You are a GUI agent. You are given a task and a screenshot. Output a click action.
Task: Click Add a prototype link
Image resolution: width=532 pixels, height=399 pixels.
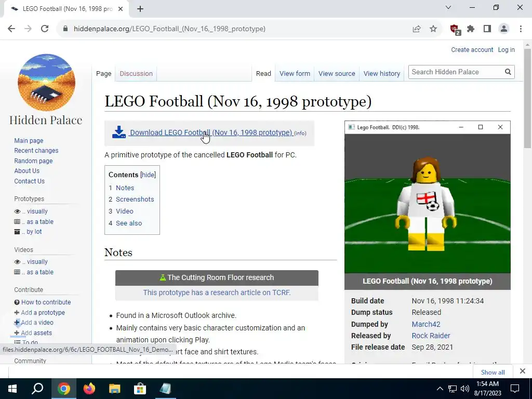pos(43,312)
